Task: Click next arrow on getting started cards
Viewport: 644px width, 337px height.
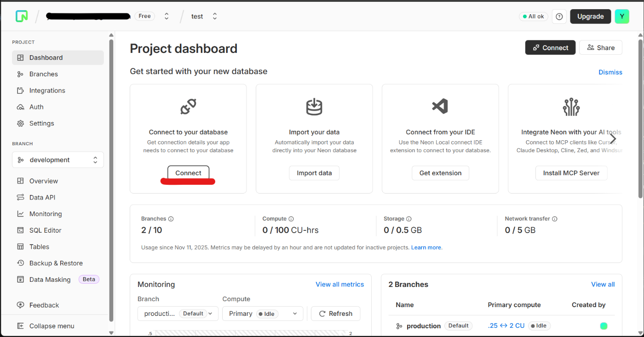Action: point(613,138)
